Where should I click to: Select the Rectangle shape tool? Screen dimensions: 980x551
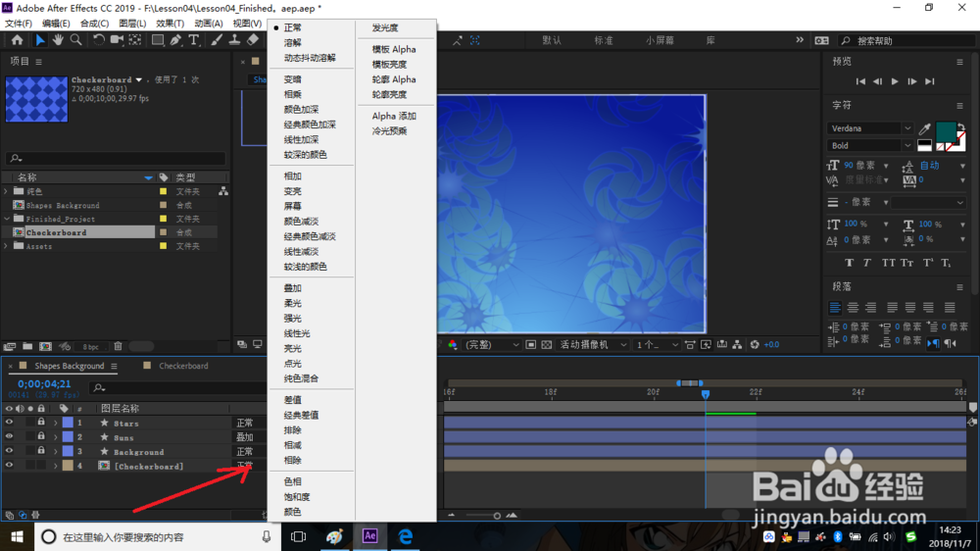tap(158, 40)
